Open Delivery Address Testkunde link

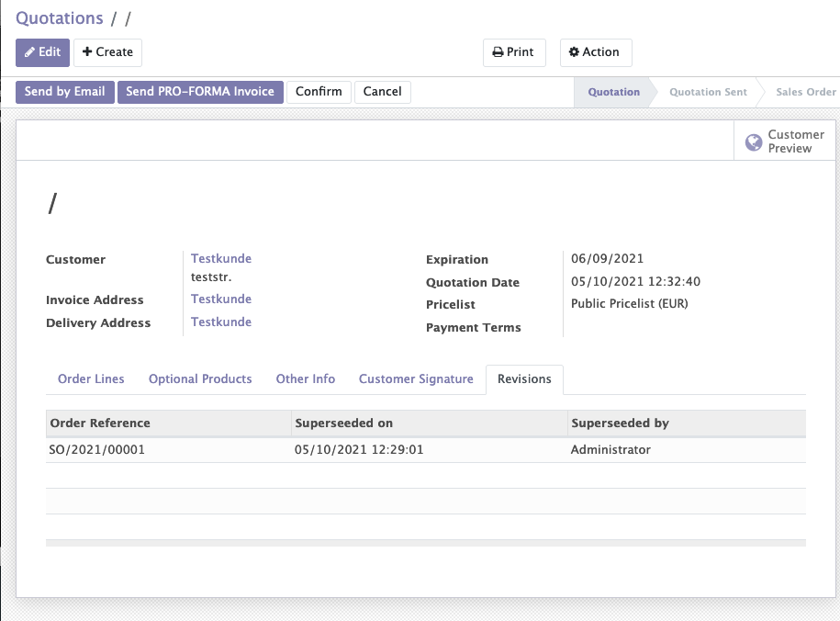pyautogui.click(x=221, y=322)
